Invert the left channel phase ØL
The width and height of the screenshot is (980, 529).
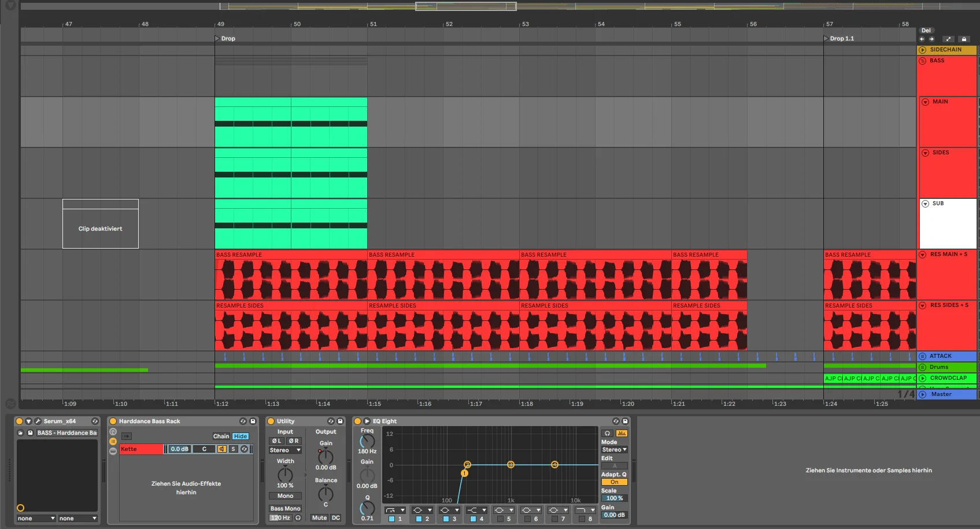click(277, 441)
